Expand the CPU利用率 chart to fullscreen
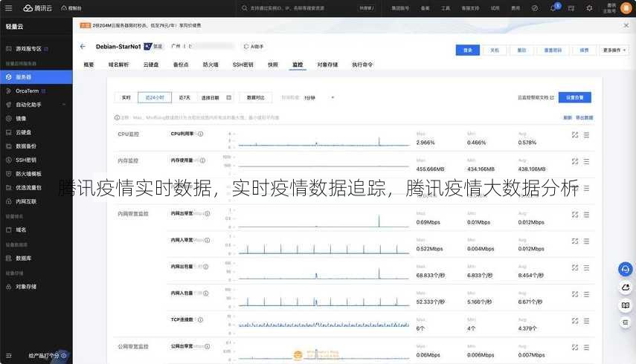Viewport: 636px width, 364px height. coord(575,135)
